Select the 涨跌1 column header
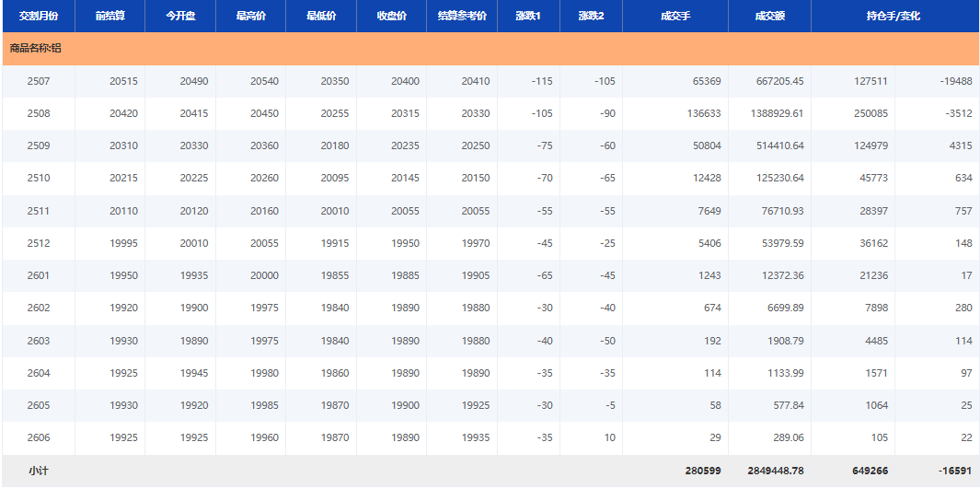The height and width of the screenshot is (489, 980). (x=528, y=17)
